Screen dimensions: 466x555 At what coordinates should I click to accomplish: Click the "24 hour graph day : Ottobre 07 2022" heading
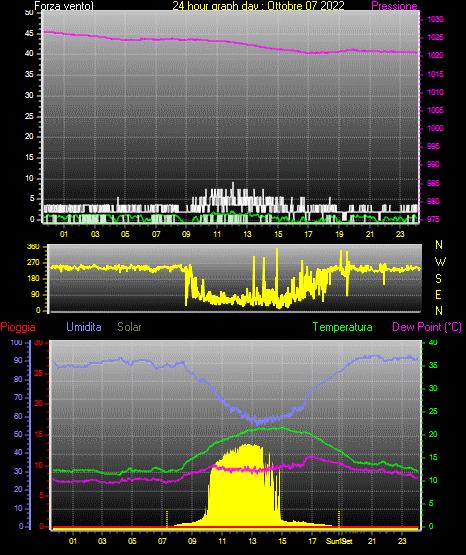click(x=258, y=6)
